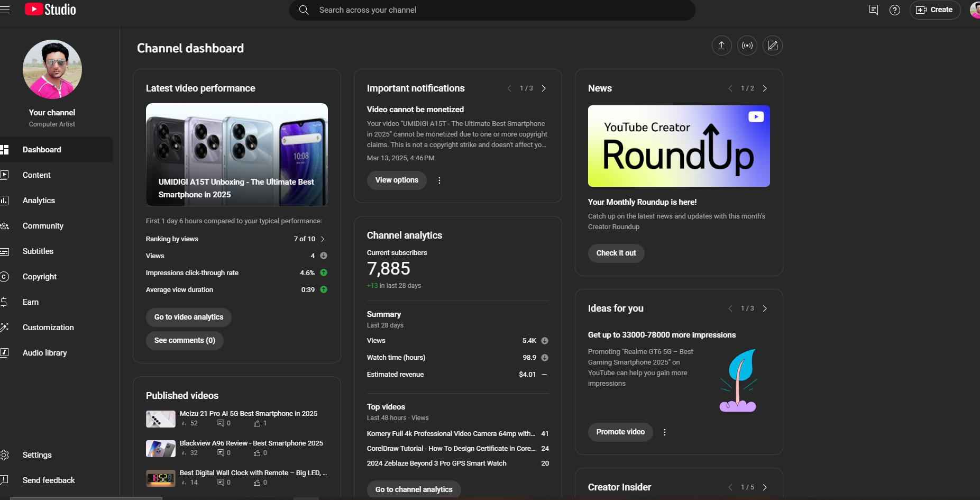980x500 pixels.
Task: Click the Audio library music icon
Action: [4, 353]
